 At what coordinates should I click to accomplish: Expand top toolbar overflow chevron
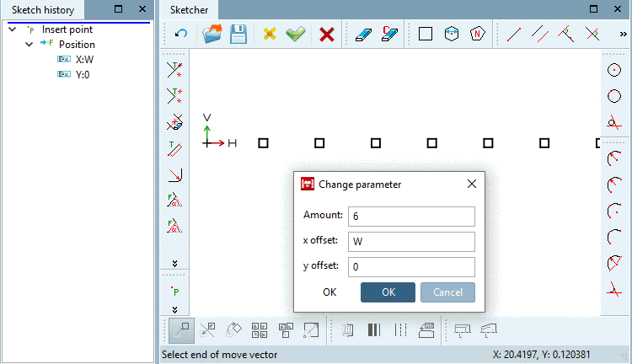point(623,35)
